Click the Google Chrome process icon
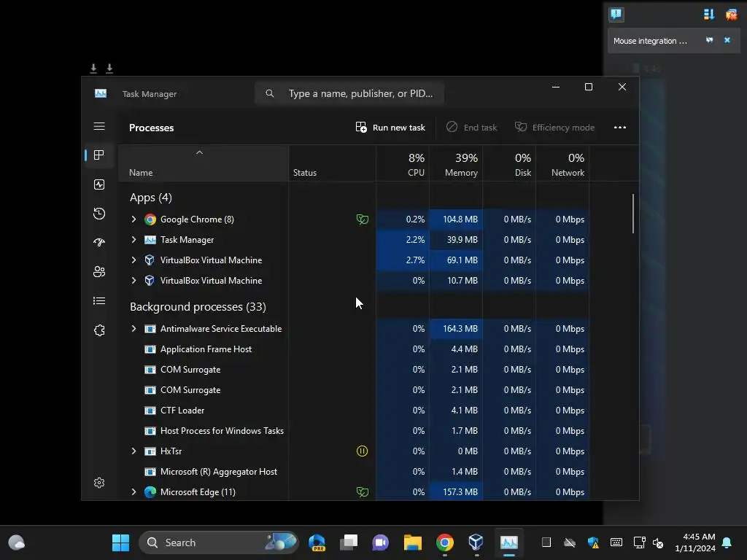The height and width of the screenshot is (560, 747). point(150,219)
